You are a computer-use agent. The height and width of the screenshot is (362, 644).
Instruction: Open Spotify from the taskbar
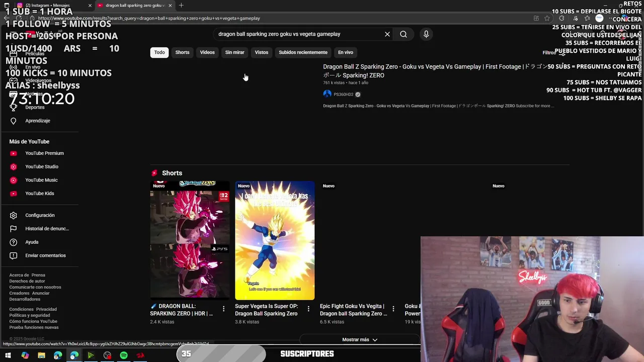[x=124, y=355]
